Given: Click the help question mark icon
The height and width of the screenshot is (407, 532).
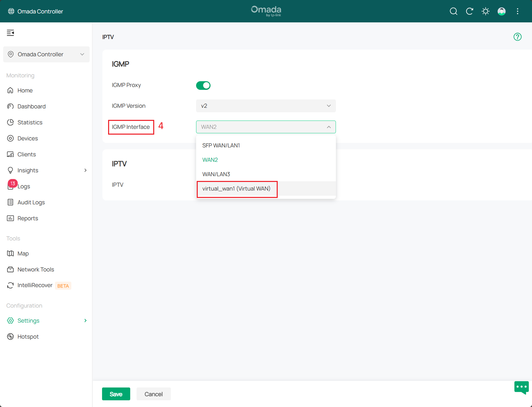Looking at the screenshot, I should 517,37.
